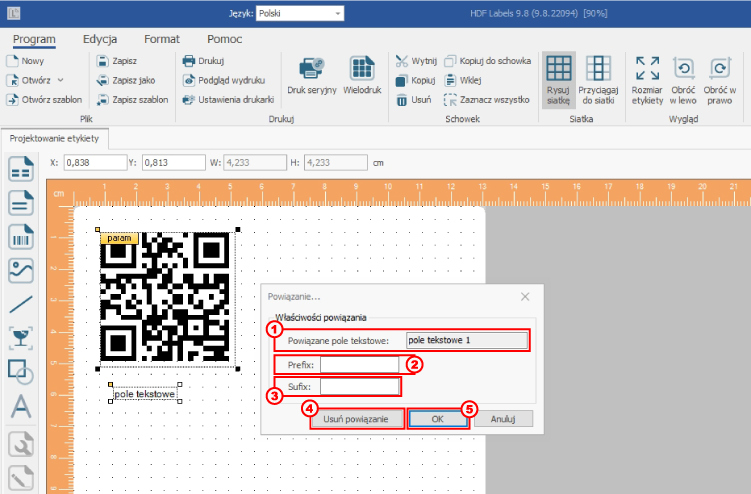The image size is (751, 494).
Task: Rotate label left with Obróć w lewo
Action: click(x=683, y=80)
